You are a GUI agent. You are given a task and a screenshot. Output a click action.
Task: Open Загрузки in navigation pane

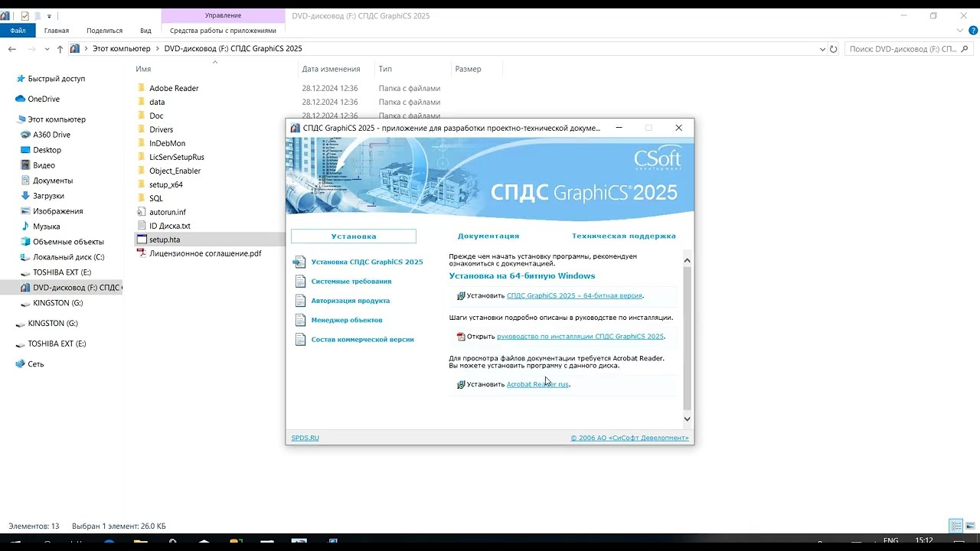pos(47,196)
